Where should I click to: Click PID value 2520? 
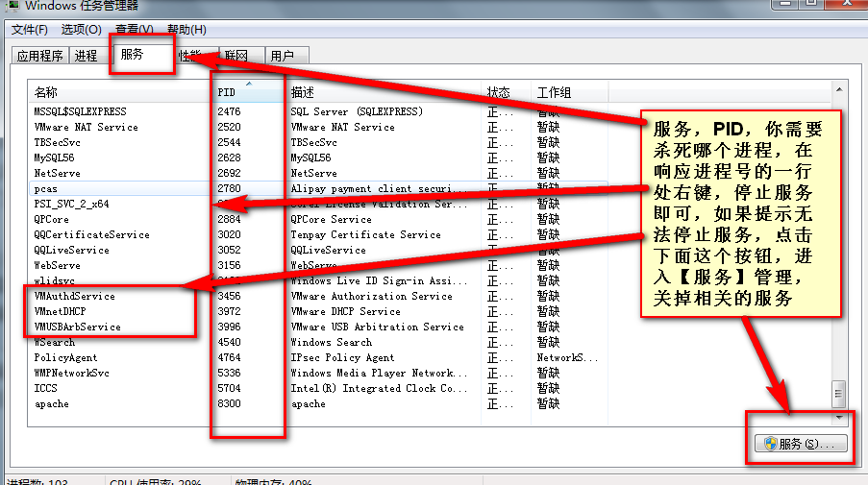(229, 127)
